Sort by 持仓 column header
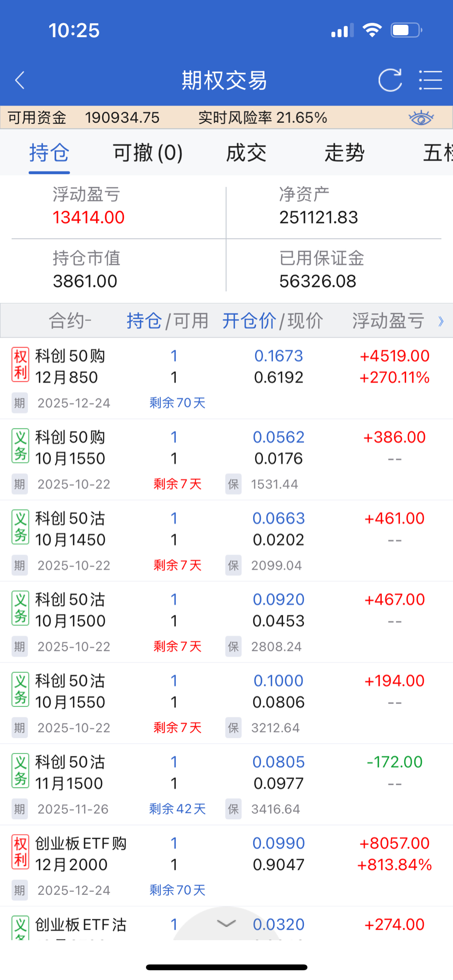 [x=144, y=321]
